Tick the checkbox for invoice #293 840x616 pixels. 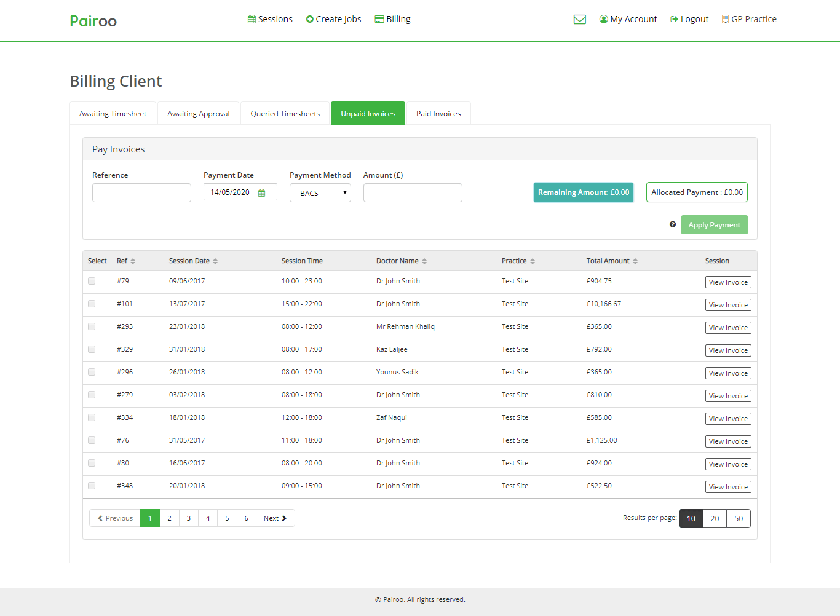(92, 326)
